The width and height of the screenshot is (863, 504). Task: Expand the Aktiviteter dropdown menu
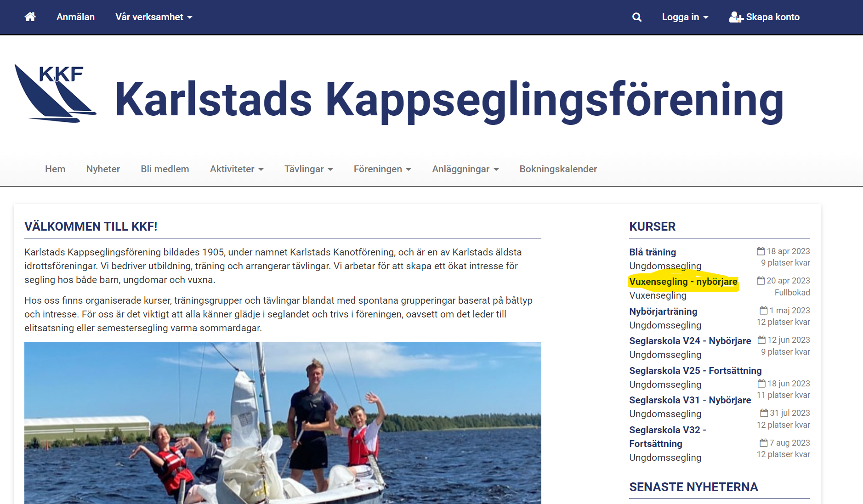(237, 169)
